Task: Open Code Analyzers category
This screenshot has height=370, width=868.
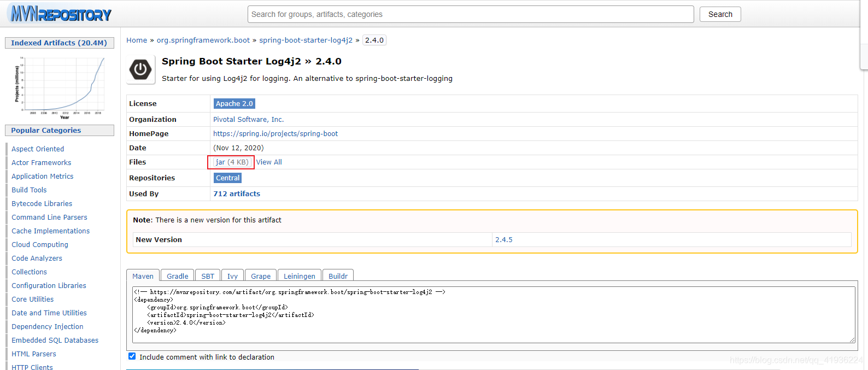Action: pyautogui.click(x=37, y=258)
